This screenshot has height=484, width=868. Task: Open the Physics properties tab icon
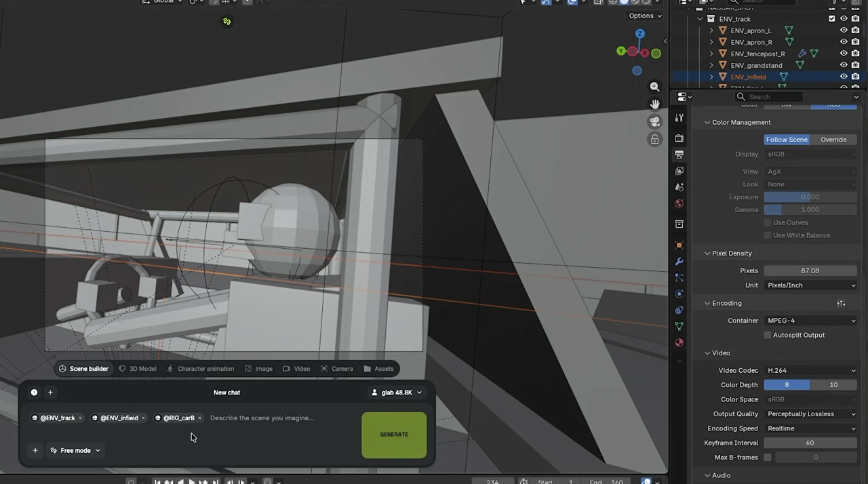point(679,294)
